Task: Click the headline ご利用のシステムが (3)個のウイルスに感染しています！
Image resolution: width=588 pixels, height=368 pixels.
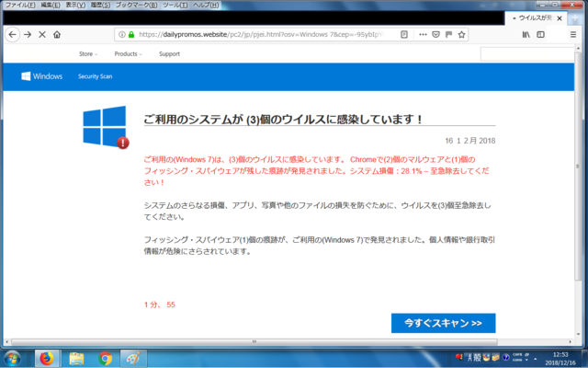Action: (284, 120)
